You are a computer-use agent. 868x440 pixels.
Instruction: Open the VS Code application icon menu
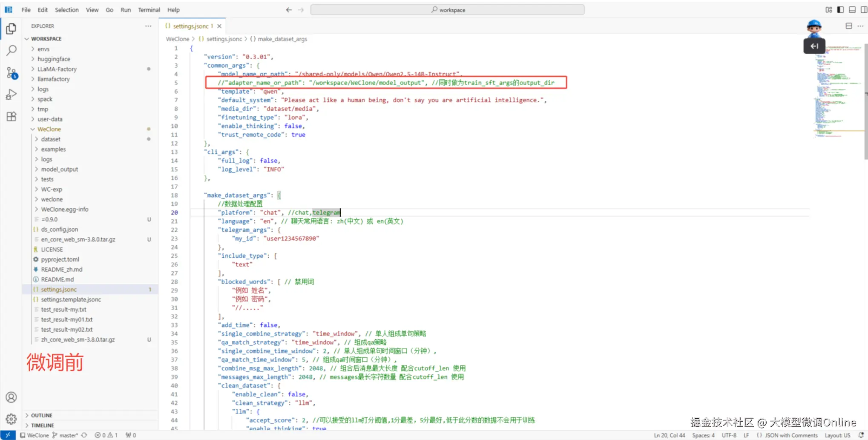[9, 10]
